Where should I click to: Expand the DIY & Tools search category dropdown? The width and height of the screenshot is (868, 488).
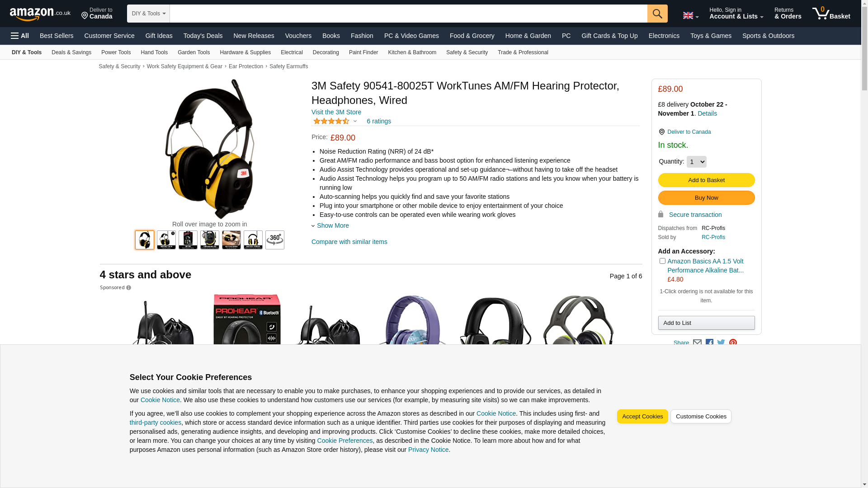coord(148,14)
